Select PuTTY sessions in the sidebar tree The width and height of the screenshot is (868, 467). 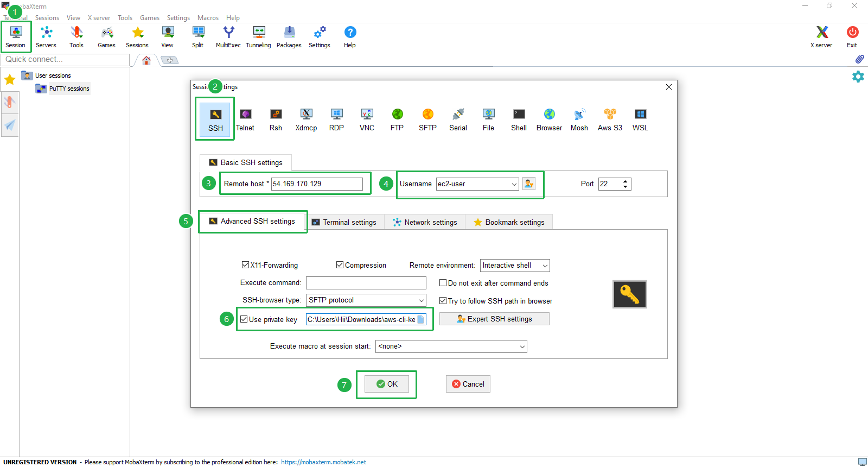pyautogui.click(x=69, y=89)
